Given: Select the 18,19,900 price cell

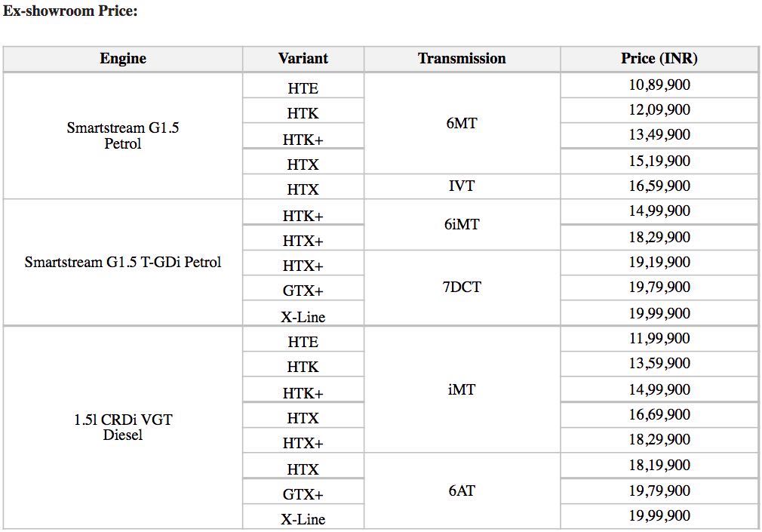Looking at the screenshot, I should (x=659, y=466).
